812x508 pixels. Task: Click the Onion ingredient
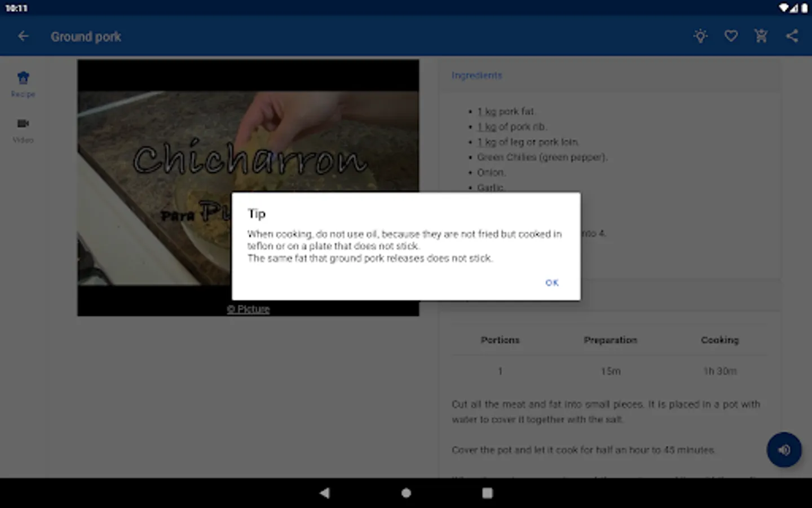point(491,173)
